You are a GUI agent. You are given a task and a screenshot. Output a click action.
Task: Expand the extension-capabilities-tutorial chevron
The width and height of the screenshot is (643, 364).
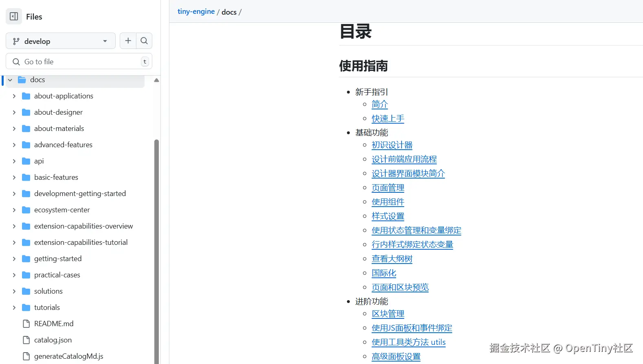pyautogui.click(x=14, y=242)
